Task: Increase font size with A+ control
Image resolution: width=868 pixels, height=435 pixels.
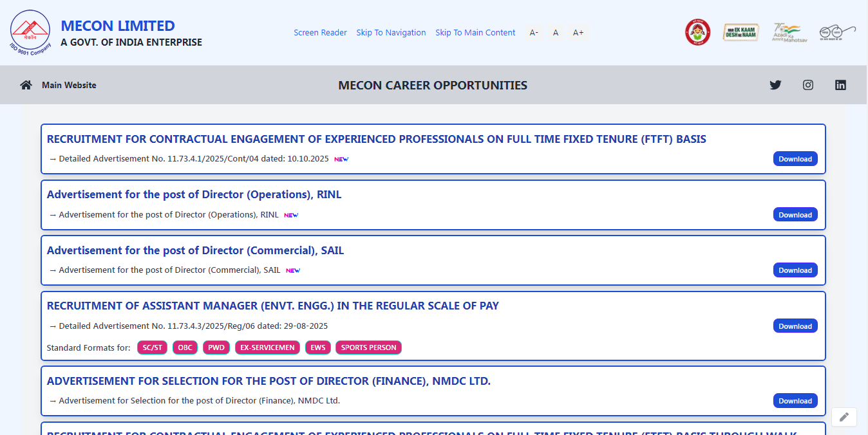Action: 578,32
